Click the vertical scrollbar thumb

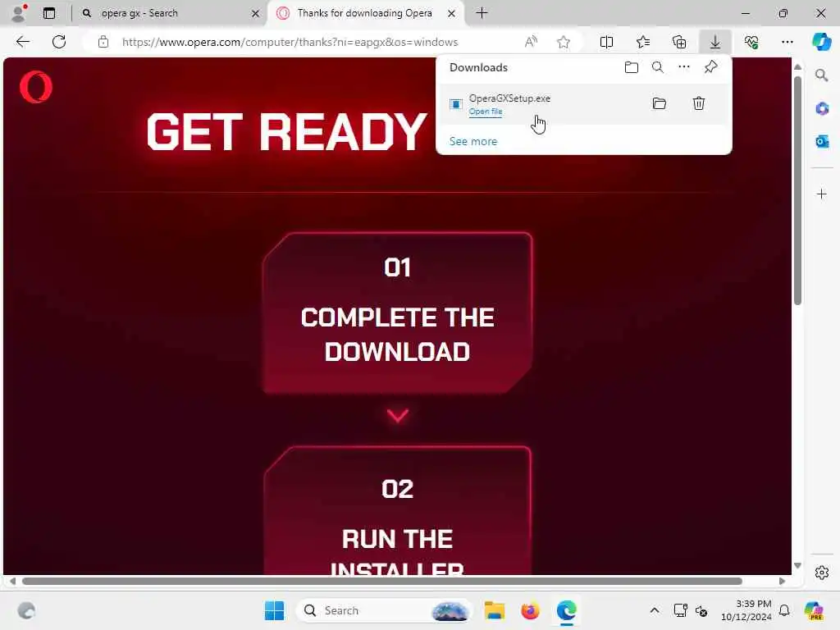pos(797,190)
